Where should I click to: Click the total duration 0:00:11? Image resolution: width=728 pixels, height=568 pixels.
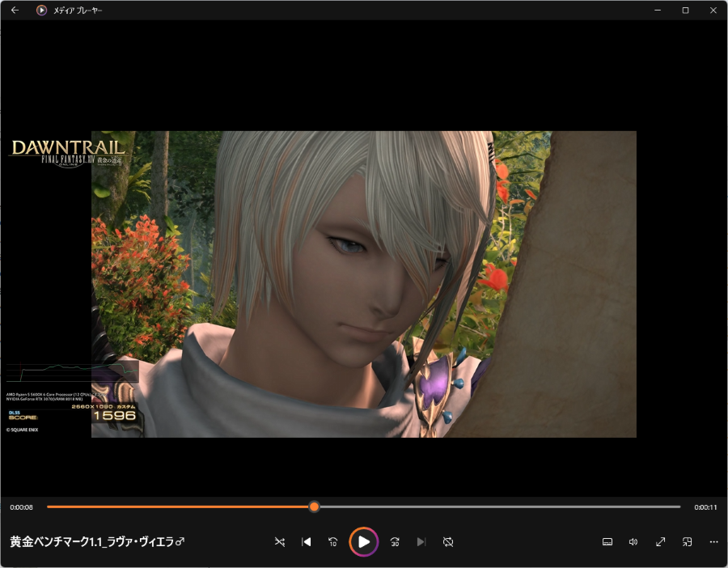tap(705, 507)
